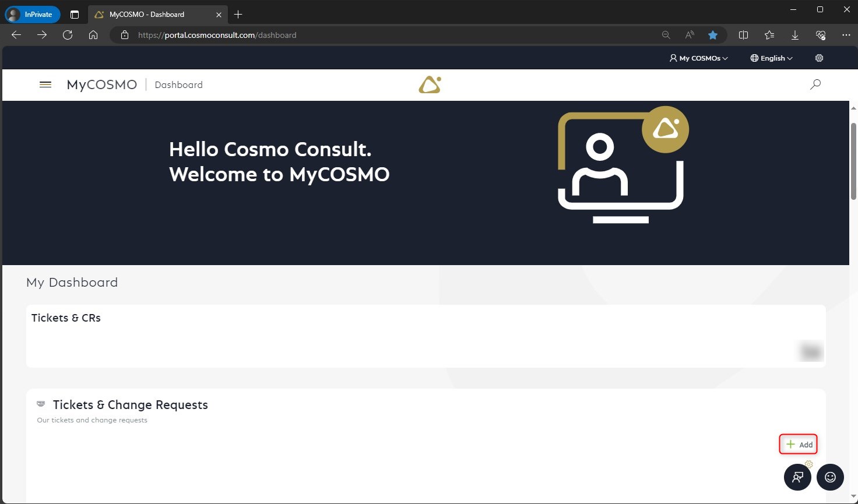Toggle the favorite star for this page
This screenshot has height=504, width=858.
click(x=713, y=35)
